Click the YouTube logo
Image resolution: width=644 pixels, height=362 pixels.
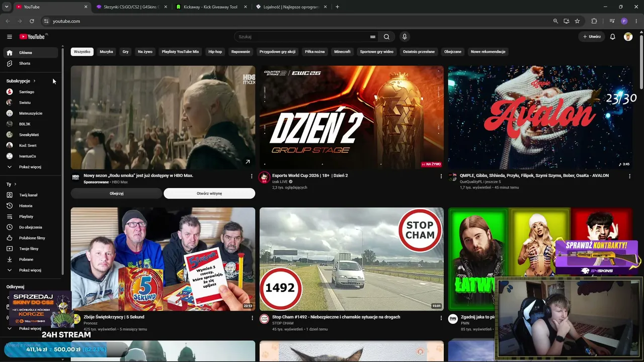pyautogui.click(x=33, y=37)
